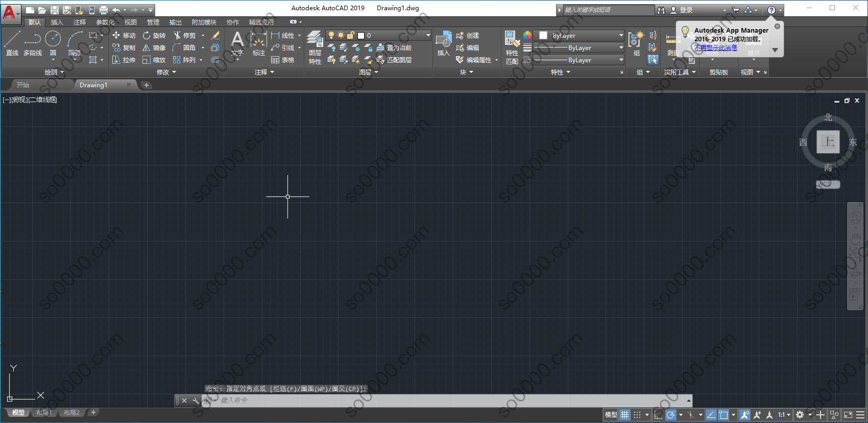Click the 组 (Group) icon
The height and width of the screenshot is (423, 868).
pyautogui.click(x=636, y=43)
